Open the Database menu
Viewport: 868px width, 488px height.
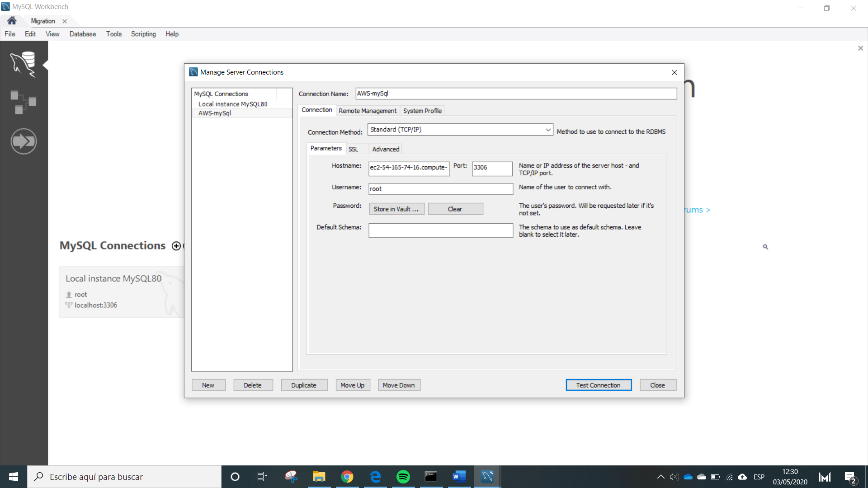click(x=83, y=34)
